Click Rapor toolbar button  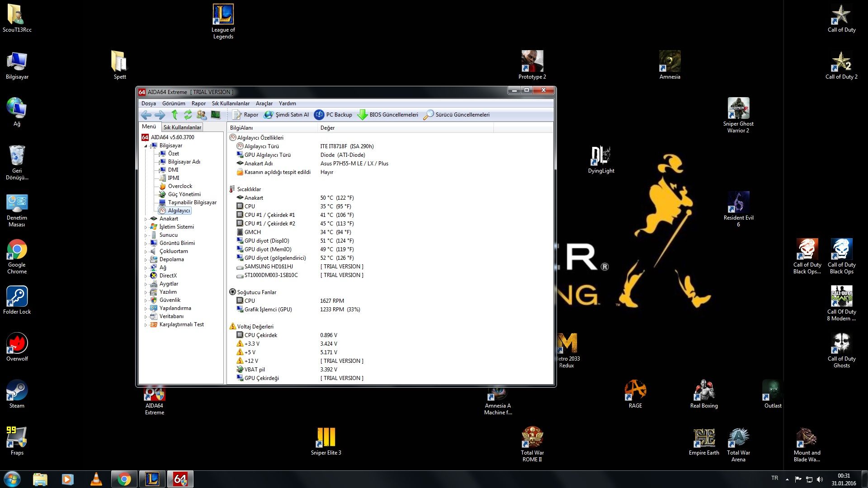(245, 115)
